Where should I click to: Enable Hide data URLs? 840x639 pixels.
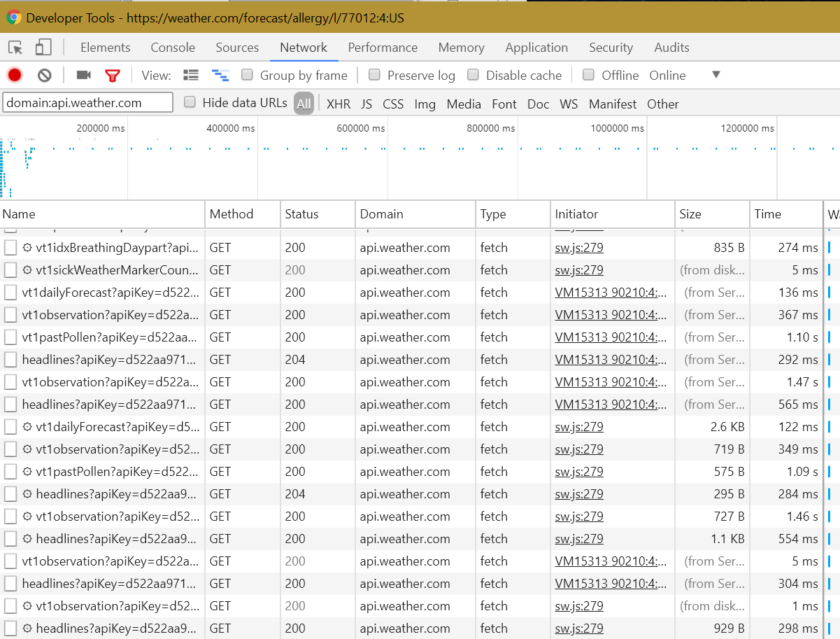point(190,102)
